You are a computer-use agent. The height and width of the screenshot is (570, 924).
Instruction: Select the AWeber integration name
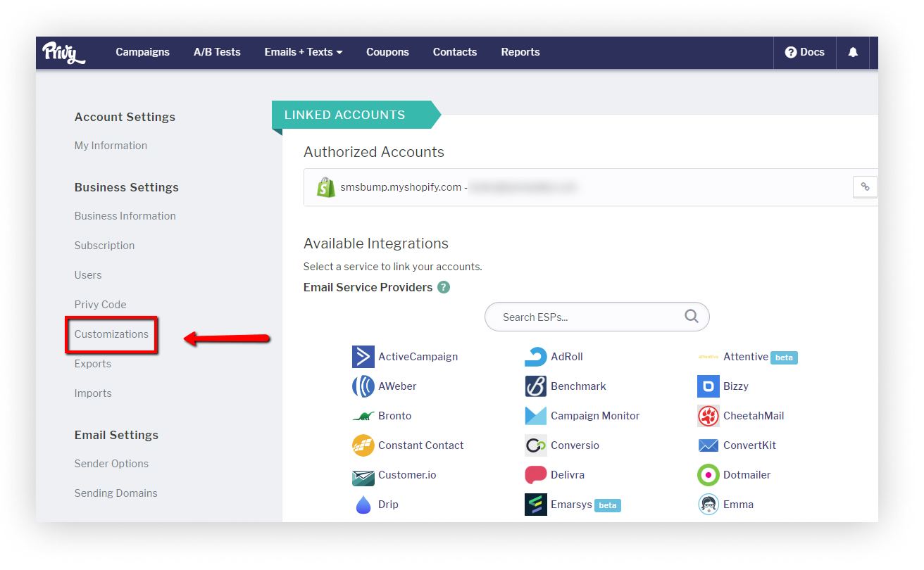[397, 386]
